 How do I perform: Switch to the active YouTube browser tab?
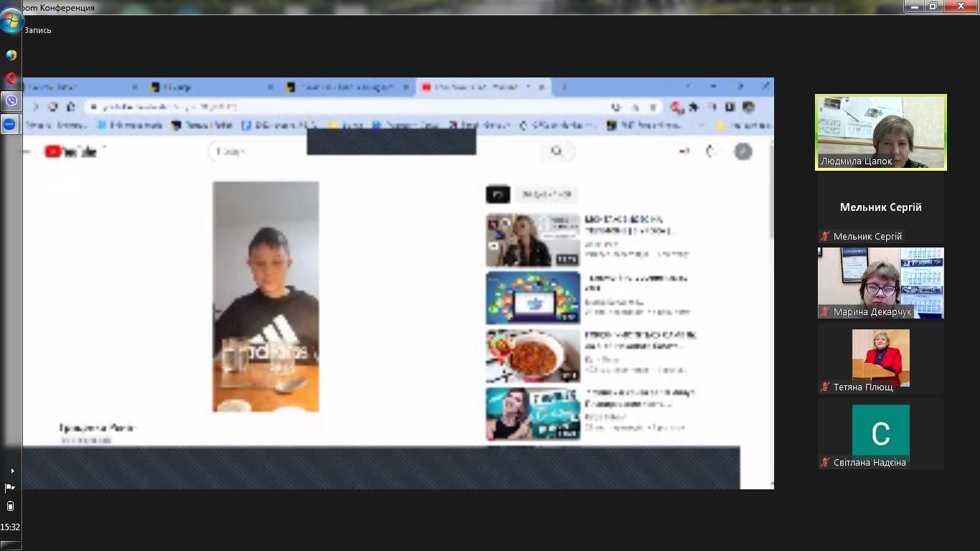pyautogui.click(x=484, y=87)
